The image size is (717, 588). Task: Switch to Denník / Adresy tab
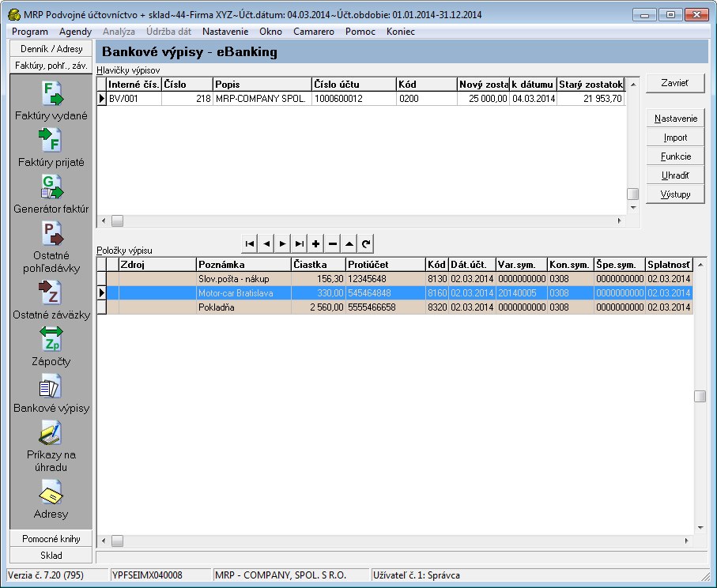pos(51,49)
